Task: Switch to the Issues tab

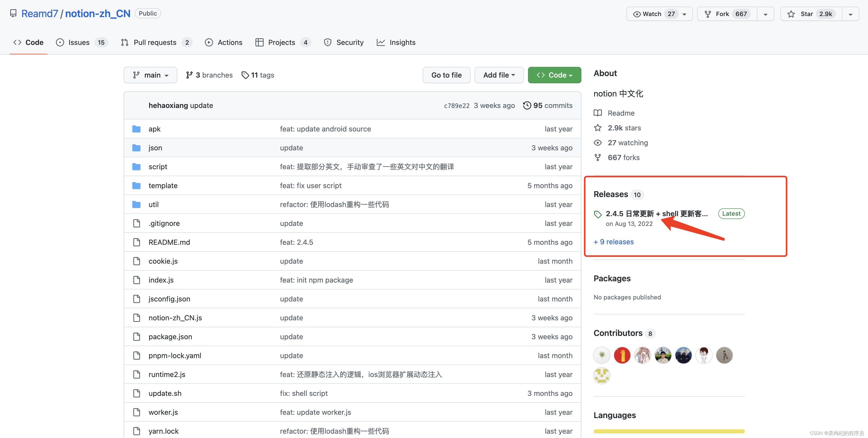Action: (82, 42)
